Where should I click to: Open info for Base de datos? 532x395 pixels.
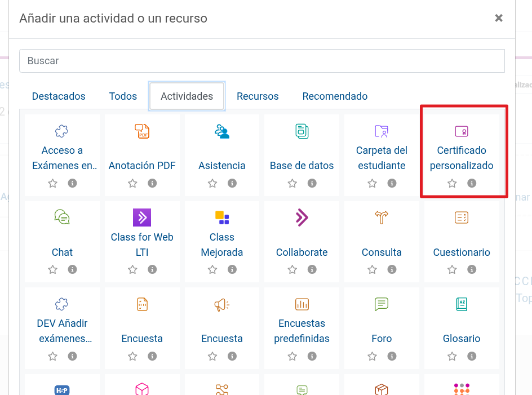click(x=312, y=183)
